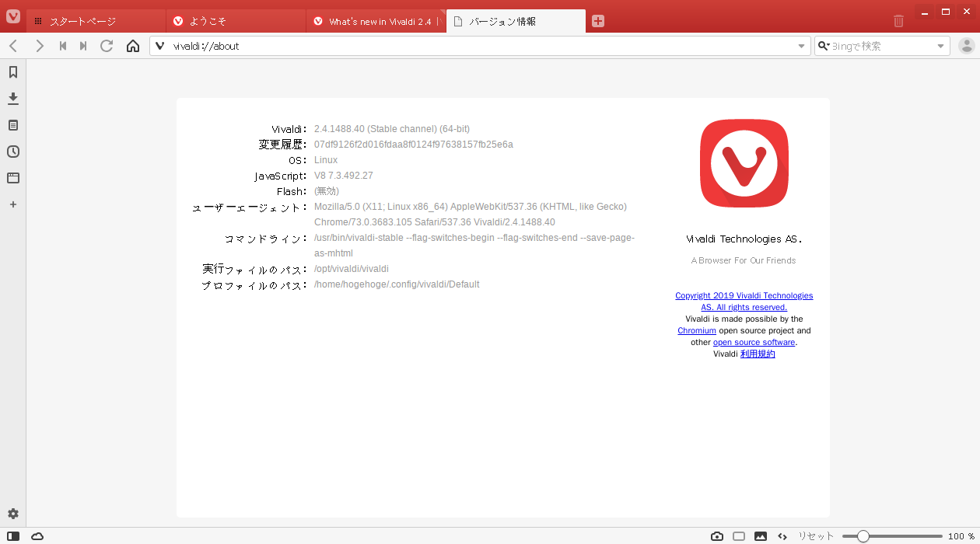Open the Window panel
Viewport: 980px width, 544px height.
13,178
